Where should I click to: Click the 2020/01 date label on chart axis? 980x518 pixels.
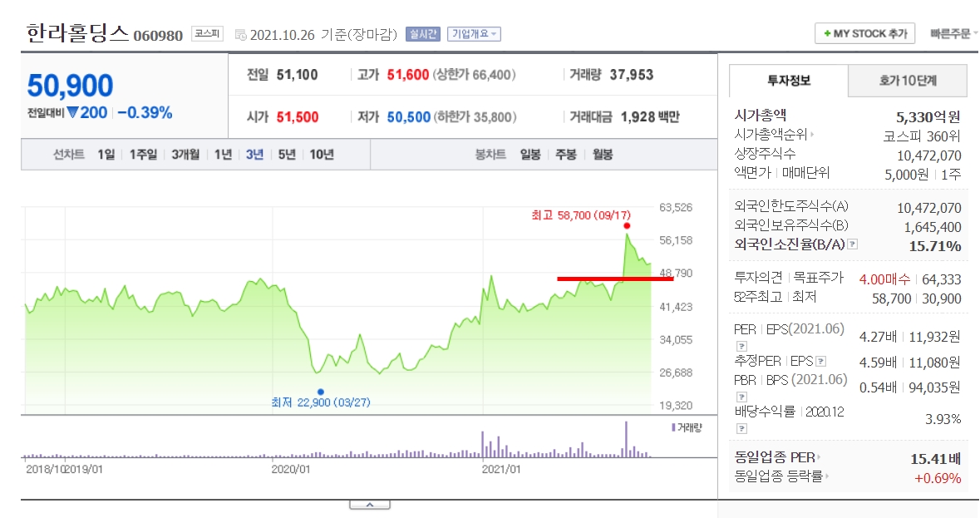tap(291, 469)
